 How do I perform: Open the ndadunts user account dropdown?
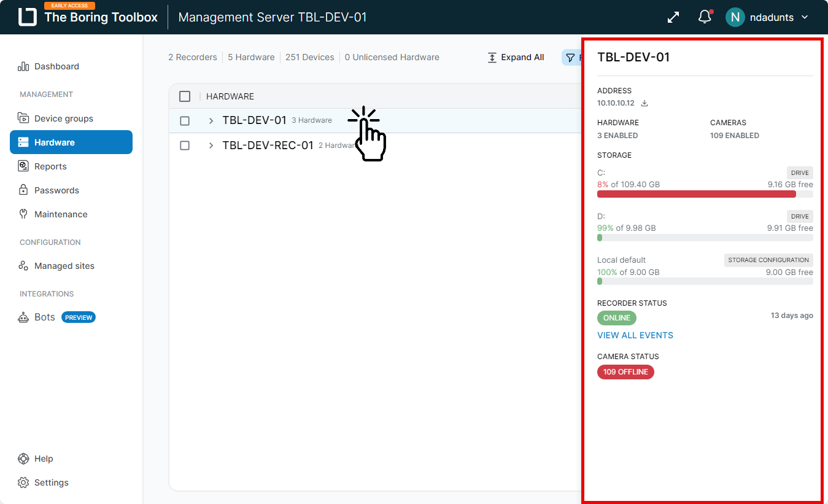pyautogui.click(x=805, y=17)
